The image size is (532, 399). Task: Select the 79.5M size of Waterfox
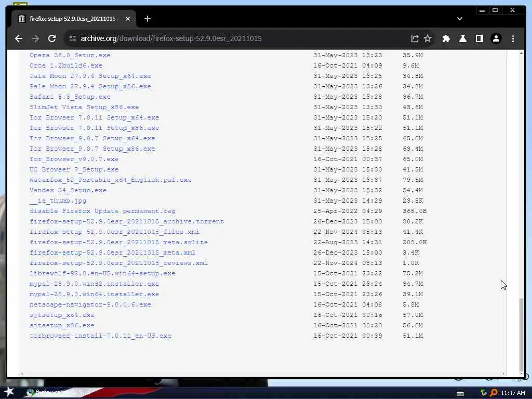[413, 180]
